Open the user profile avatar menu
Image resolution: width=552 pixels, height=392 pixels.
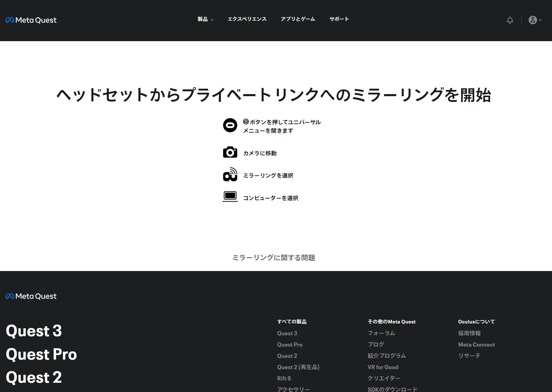[x=535, y=20]
